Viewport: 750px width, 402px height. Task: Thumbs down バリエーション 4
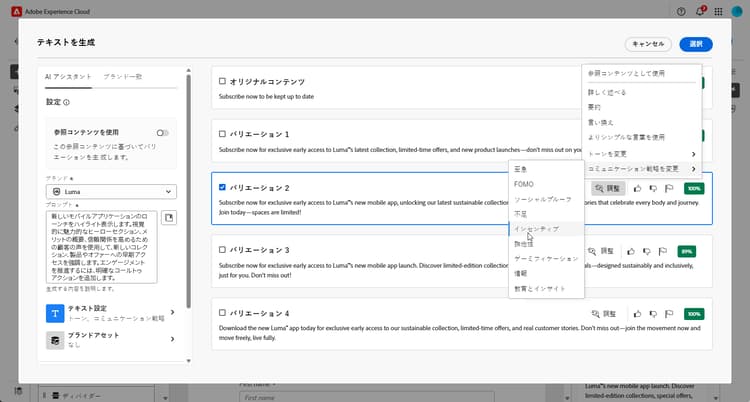point(653,314)
